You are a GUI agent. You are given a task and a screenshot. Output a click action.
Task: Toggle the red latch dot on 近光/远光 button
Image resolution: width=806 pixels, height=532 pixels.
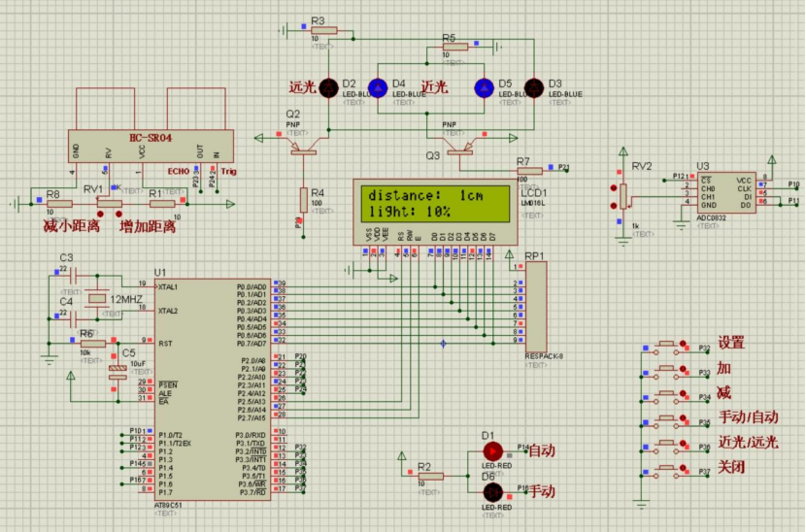pyautogui.click(x=683, y=443)
